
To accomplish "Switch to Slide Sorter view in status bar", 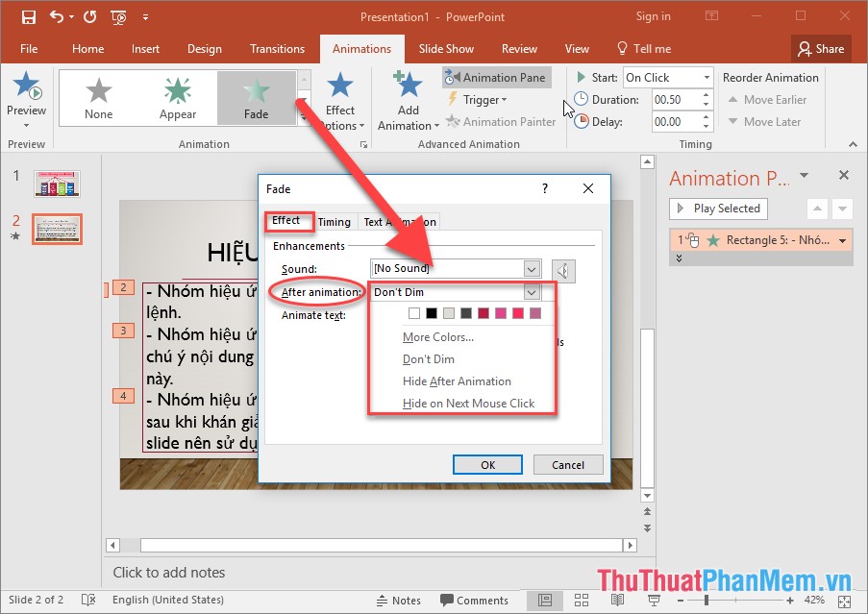I will click(x=581, y=600).
